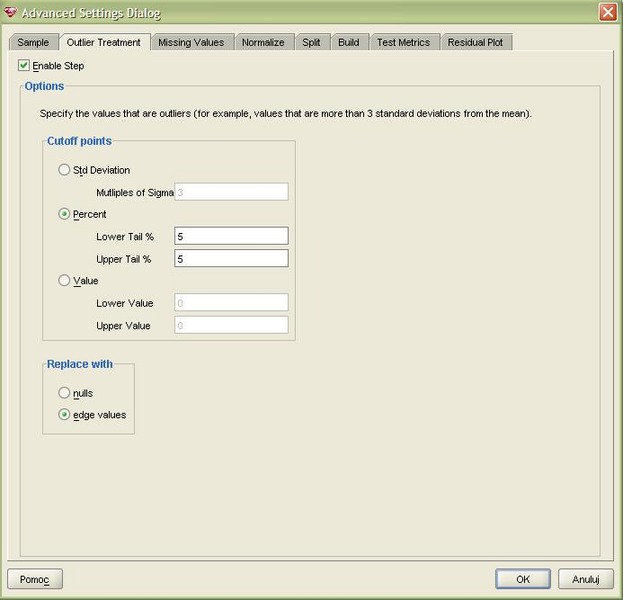Open the Build tab
This screenshot has height=600, width=623.
[348, 42]
